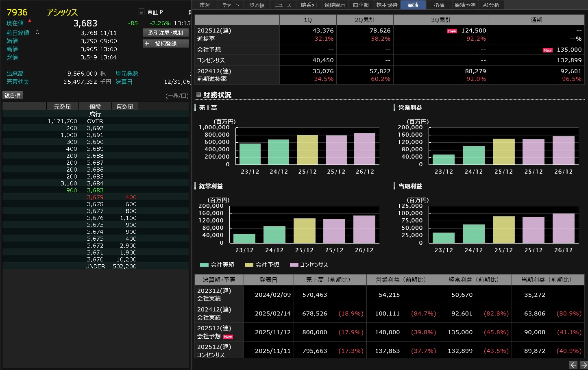Switch to the 四季報 tab
Screen dimensions: 588x370
pyautogui.click(x=361, y=5)
